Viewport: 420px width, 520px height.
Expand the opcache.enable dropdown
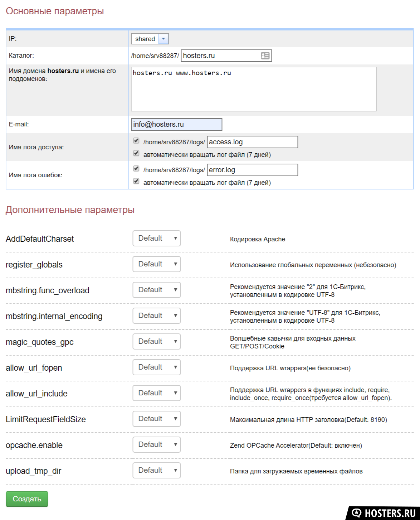(x=156, y=445)
